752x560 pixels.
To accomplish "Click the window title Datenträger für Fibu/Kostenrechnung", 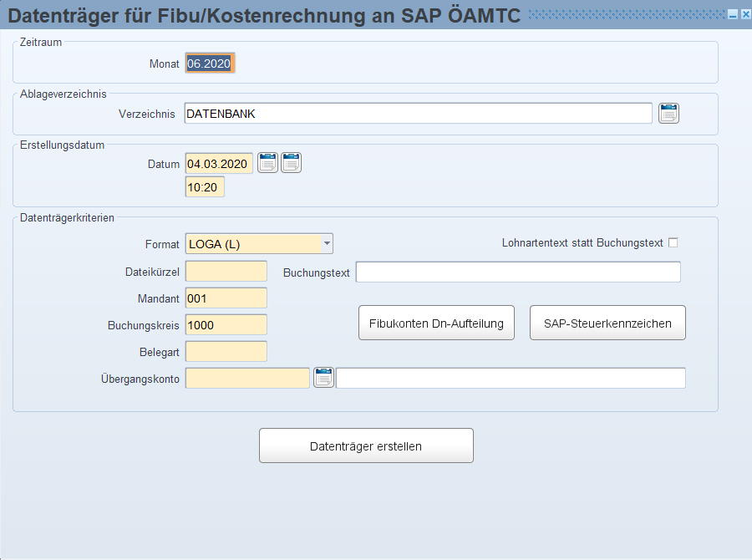I will 264,16.
